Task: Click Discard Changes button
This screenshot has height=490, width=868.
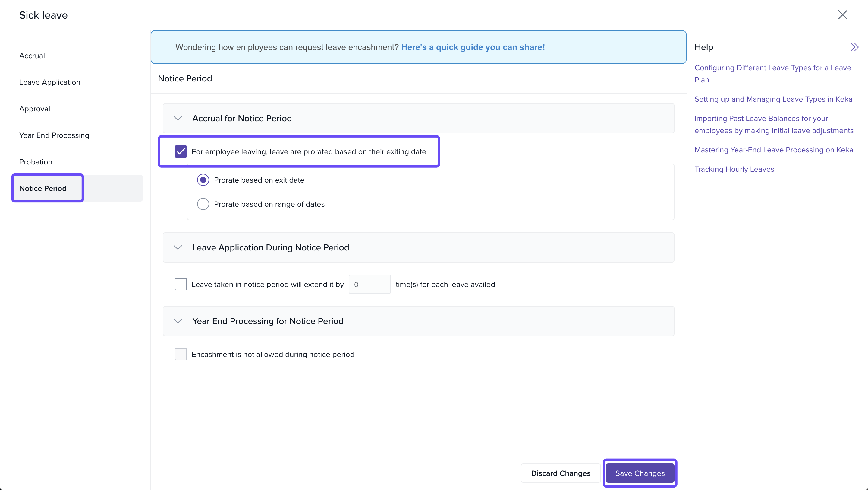Action: (560, 473)
